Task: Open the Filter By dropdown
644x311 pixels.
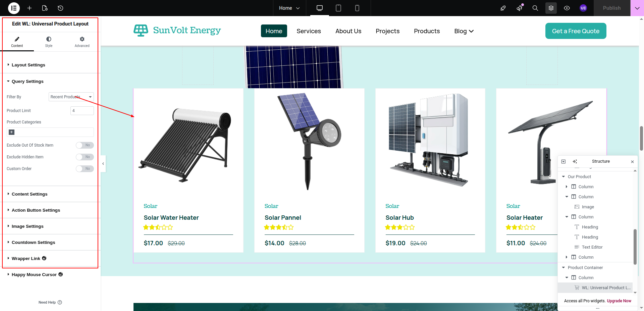Action: (x=71, y=97)
